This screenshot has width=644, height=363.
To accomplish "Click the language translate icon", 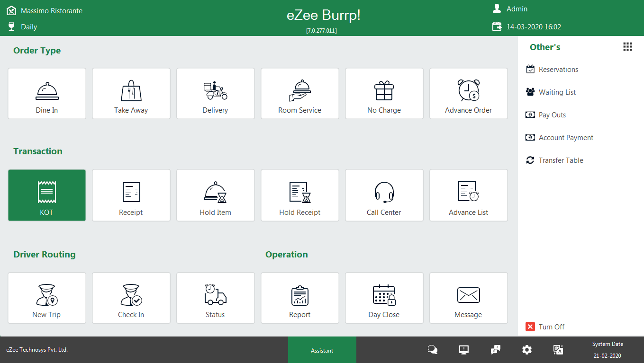I will click(558, 350).
